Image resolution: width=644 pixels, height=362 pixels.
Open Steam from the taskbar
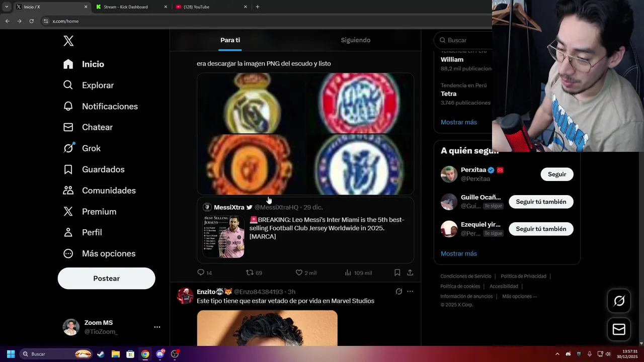click(101, 354)
